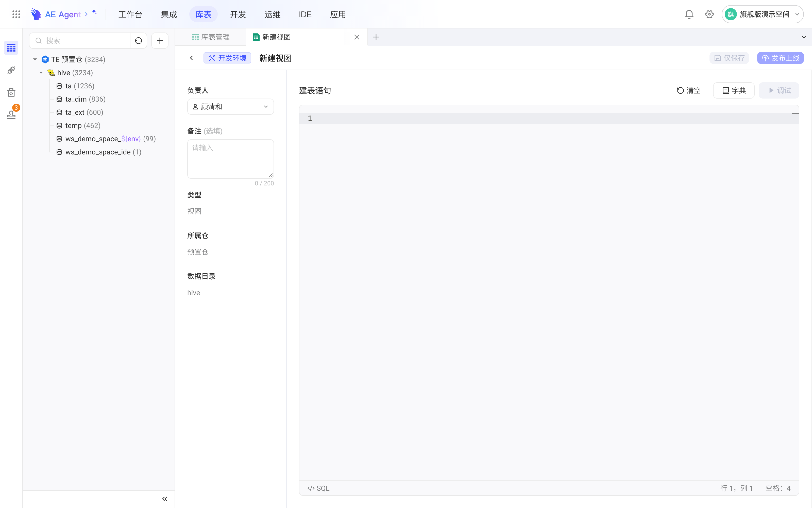The height and width of the screenshot is (508, 812).
Task: Open the IDE menu
Action: (305, 14)
